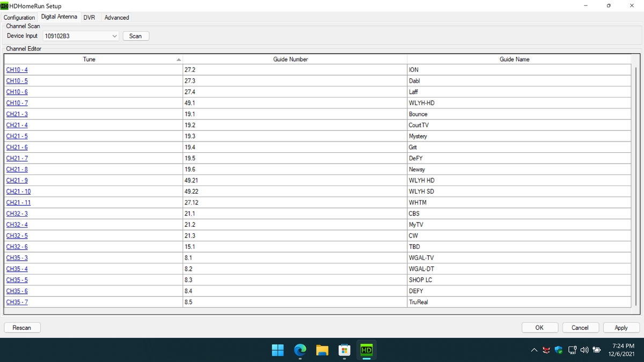
Task: Open the network status tray icon
Action: click(572, 350)
